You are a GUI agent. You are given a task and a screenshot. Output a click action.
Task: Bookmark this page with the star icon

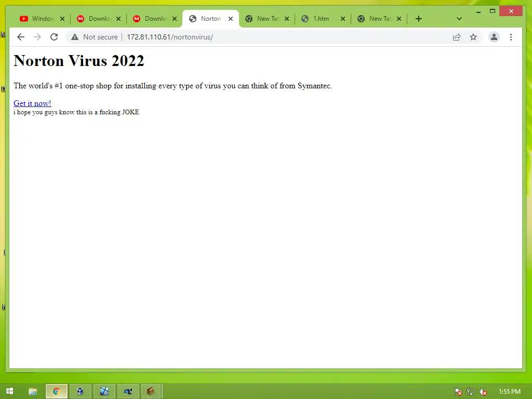click(x=473, y=37)
